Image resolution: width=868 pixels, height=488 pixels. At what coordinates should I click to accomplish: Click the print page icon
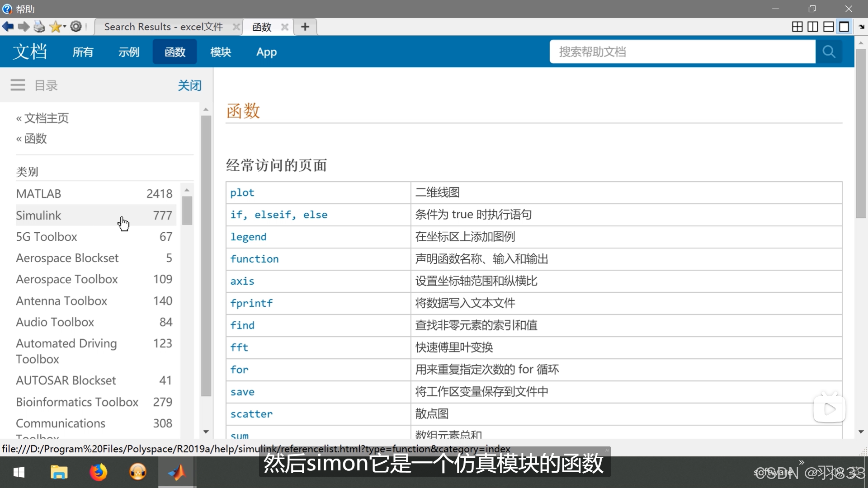point(39,27)
